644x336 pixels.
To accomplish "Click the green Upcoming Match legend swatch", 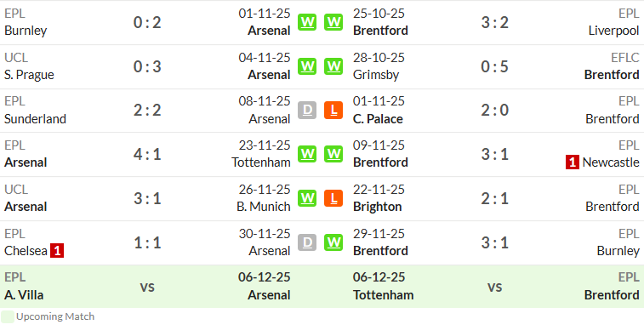I will 8,316.
